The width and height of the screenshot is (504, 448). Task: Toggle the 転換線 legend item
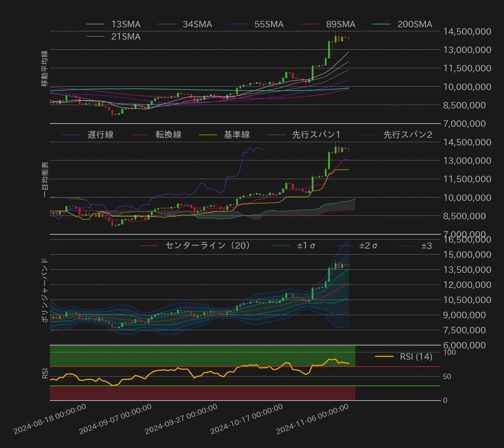coord(168,135)
